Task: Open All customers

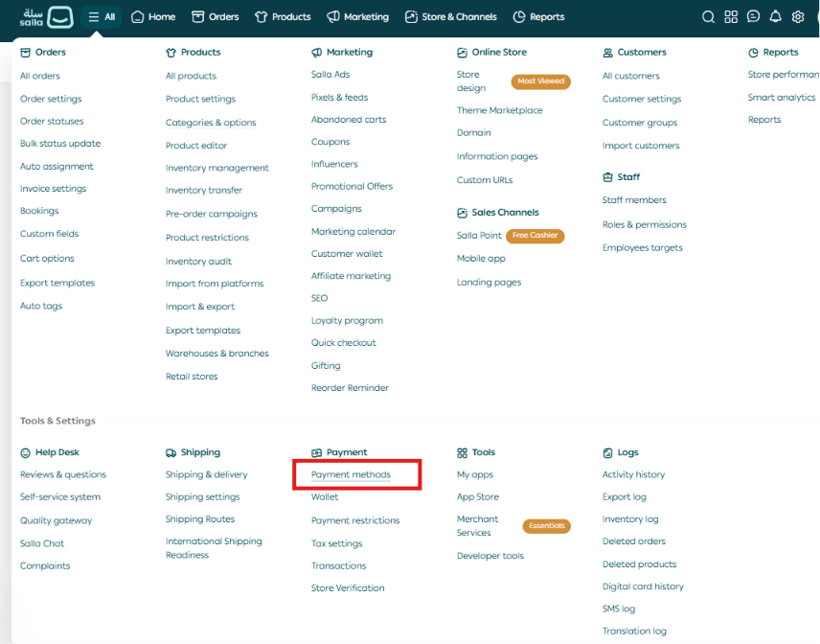Action: click(x=630, y=76)
